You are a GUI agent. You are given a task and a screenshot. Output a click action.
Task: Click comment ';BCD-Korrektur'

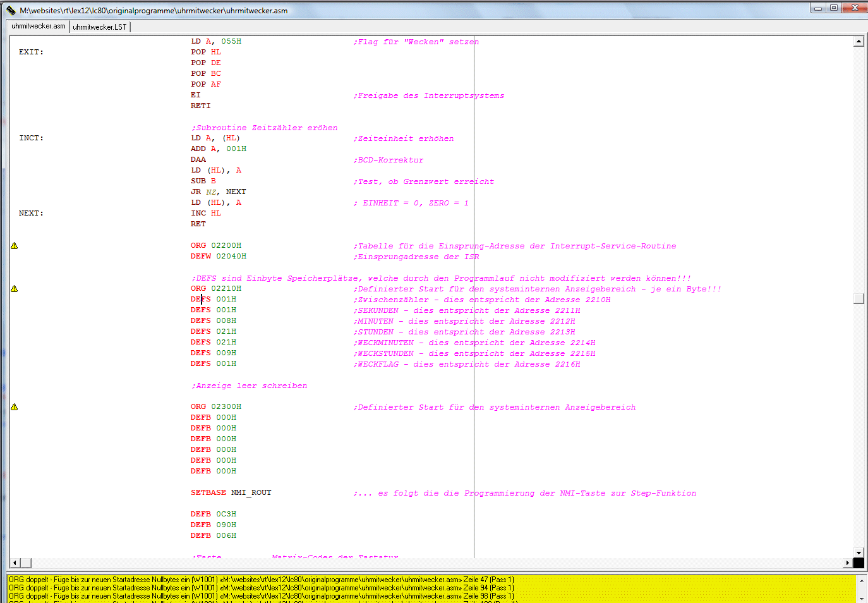389,160
